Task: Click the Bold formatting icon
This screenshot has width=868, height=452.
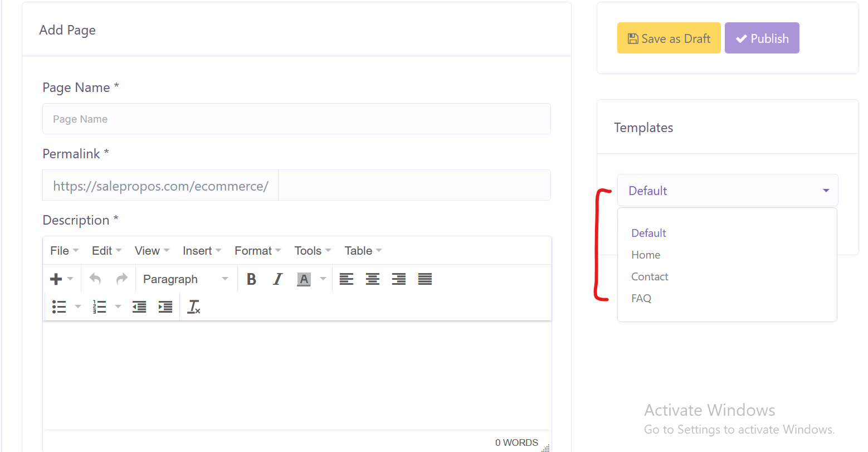Action: tap(251, 279)
